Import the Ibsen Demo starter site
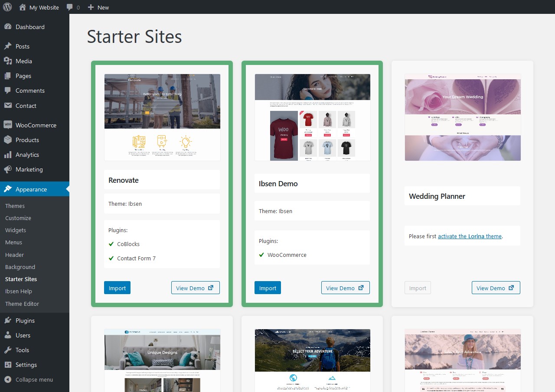 tap(268, 288)
